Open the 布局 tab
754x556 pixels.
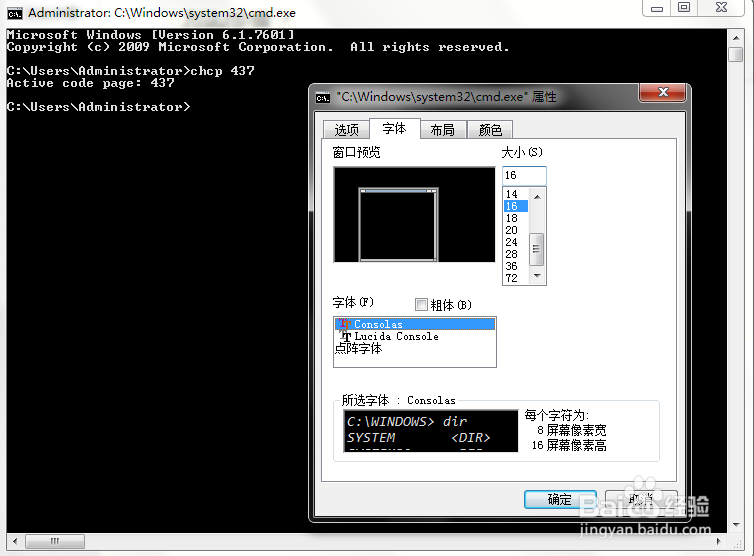tap(442, 130)
